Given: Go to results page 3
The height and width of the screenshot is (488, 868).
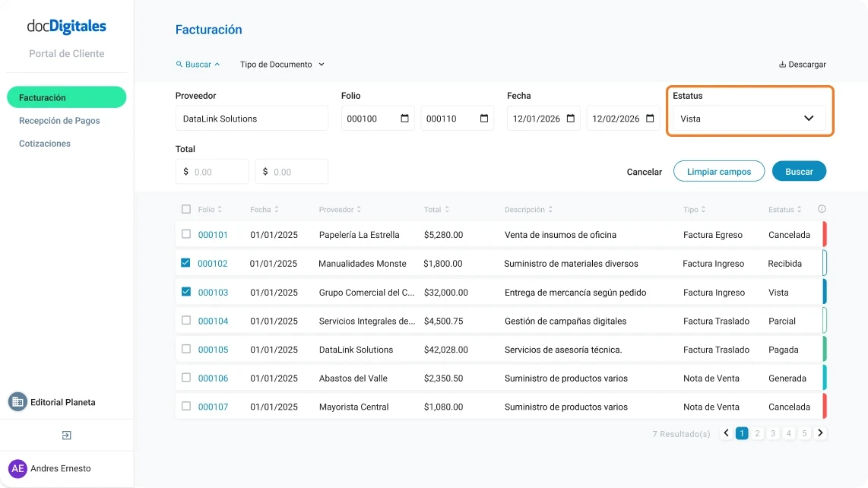Looking at the screenshot, I should coord(773,433).
